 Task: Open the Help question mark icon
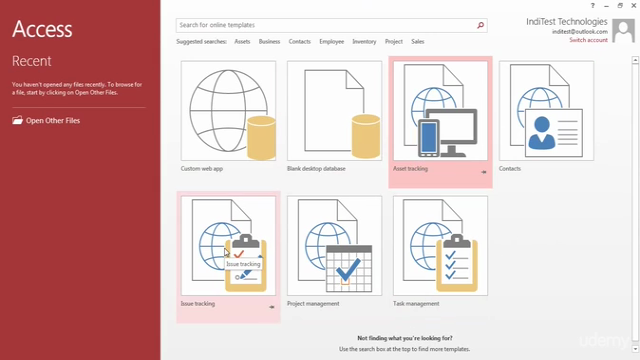593,6
